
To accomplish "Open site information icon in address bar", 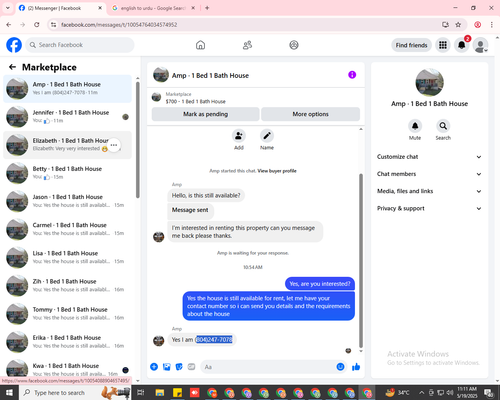I will [x=53, y=25].
